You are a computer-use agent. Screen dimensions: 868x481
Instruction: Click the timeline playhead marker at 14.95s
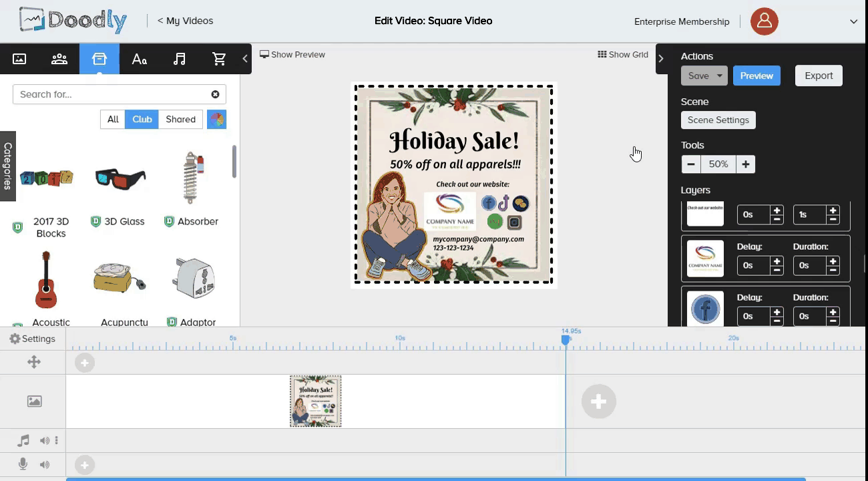[x=566, y=340]
